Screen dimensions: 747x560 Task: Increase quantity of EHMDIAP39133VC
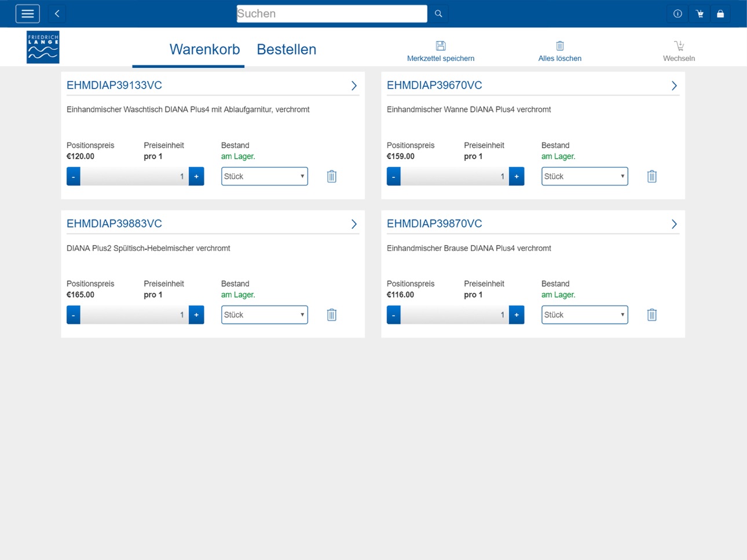(x=196, y=176)
